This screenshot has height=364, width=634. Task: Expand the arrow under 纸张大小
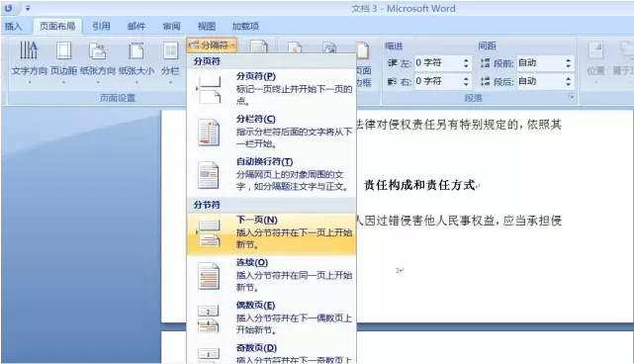pos(136,82)
